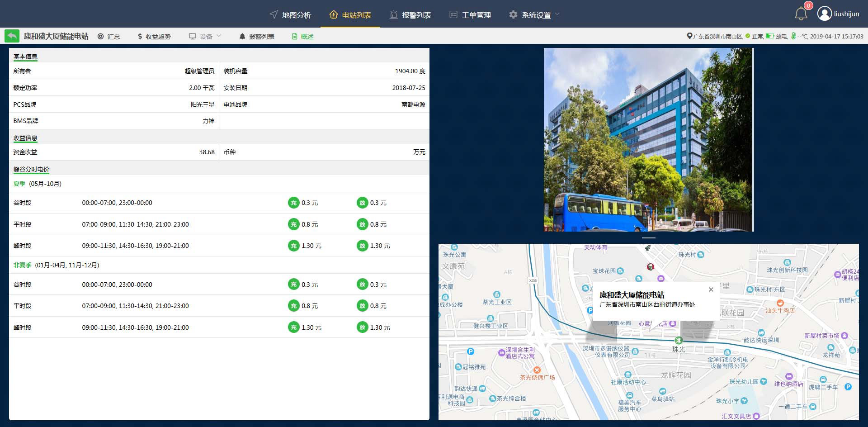Click the user avatar icon
Screen dimensions: 868x427
click(824, 14)
